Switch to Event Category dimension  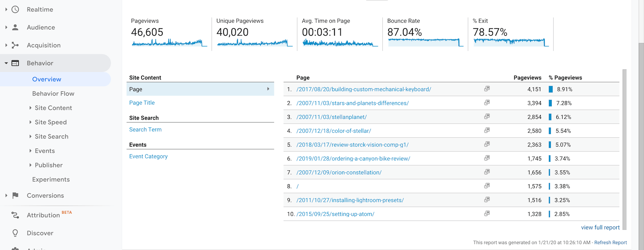pos(148,156)
